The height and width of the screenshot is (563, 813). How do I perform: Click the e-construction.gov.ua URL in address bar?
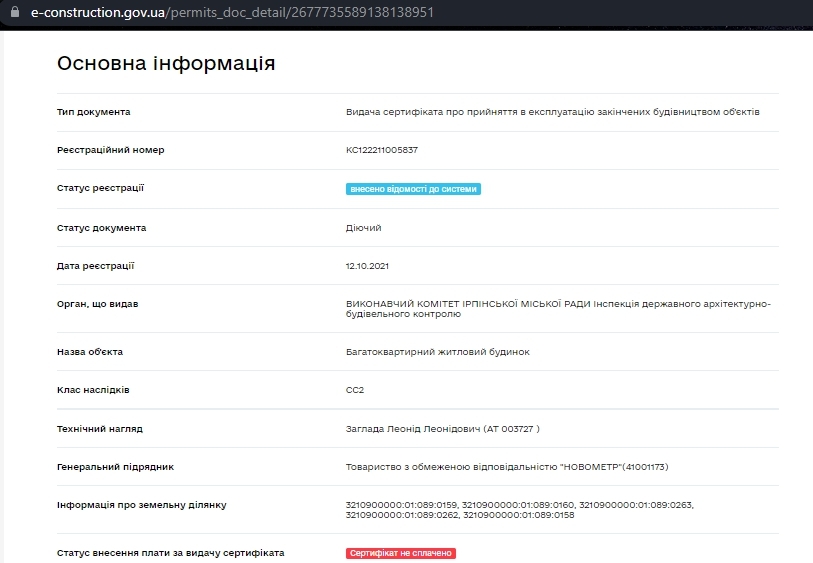click(x=232, y=12)
